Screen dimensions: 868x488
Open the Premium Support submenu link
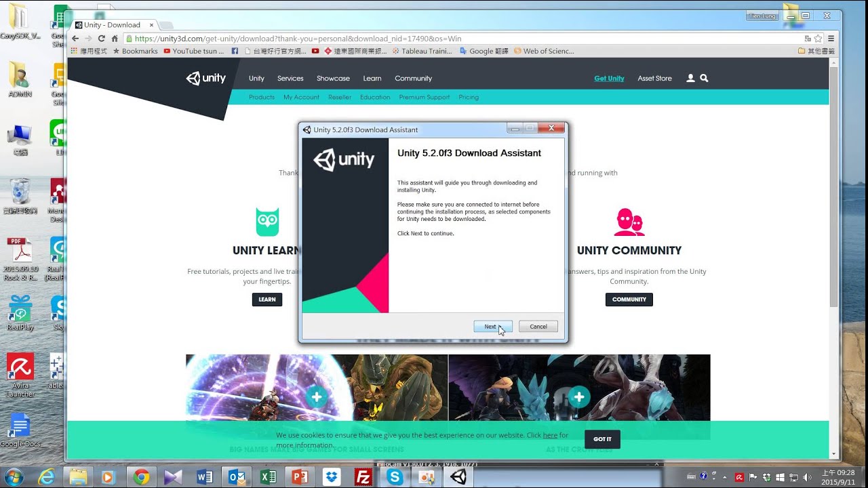click(425, 98)
